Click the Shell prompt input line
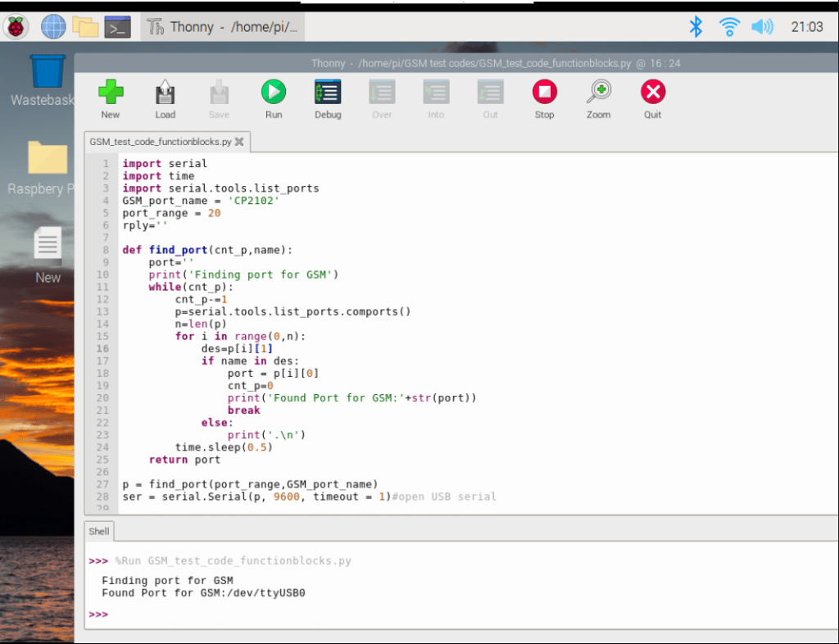The width and height of the screenshot is (839, 644). [460, 614]
